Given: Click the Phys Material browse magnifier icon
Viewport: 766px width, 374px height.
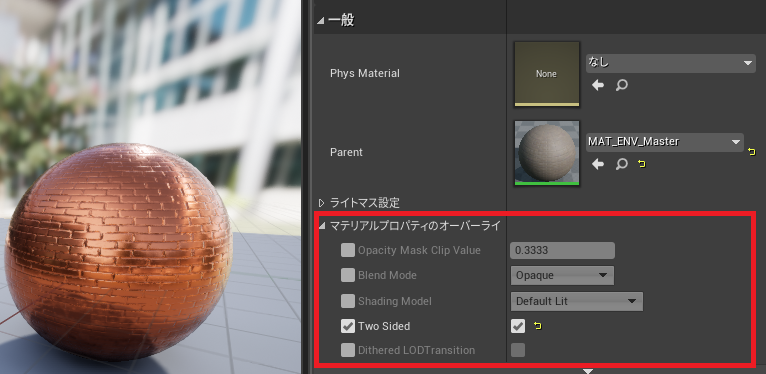Looking at the screenshot, I should 621,85.
